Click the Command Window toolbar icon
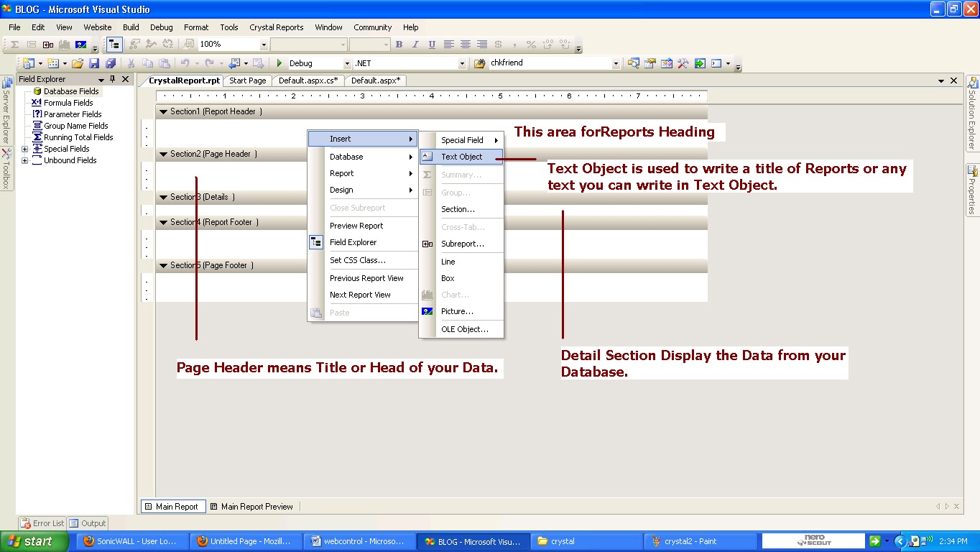980x552 pixels. 716,63
